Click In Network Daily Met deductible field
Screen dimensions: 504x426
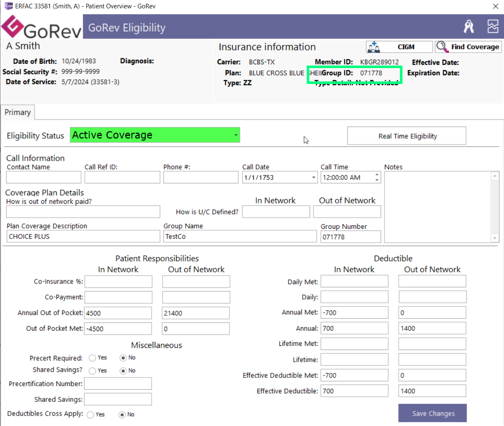[x=354, y=281]
